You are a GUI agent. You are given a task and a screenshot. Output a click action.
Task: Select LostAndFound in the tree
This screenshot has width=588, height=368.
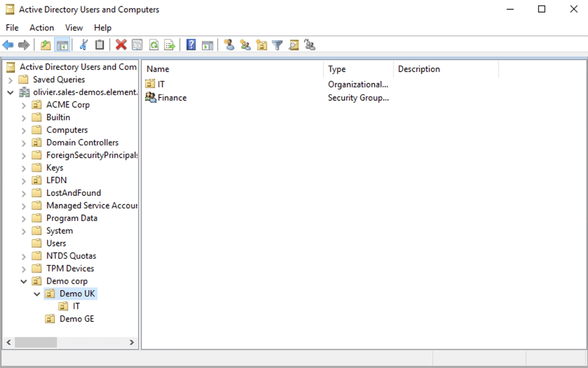pos(73,193)
